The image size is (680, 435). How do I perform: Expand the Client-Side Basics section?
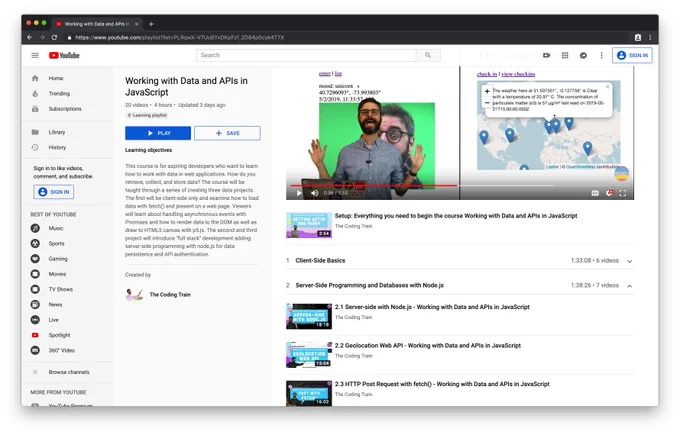[x=629, y=261]
